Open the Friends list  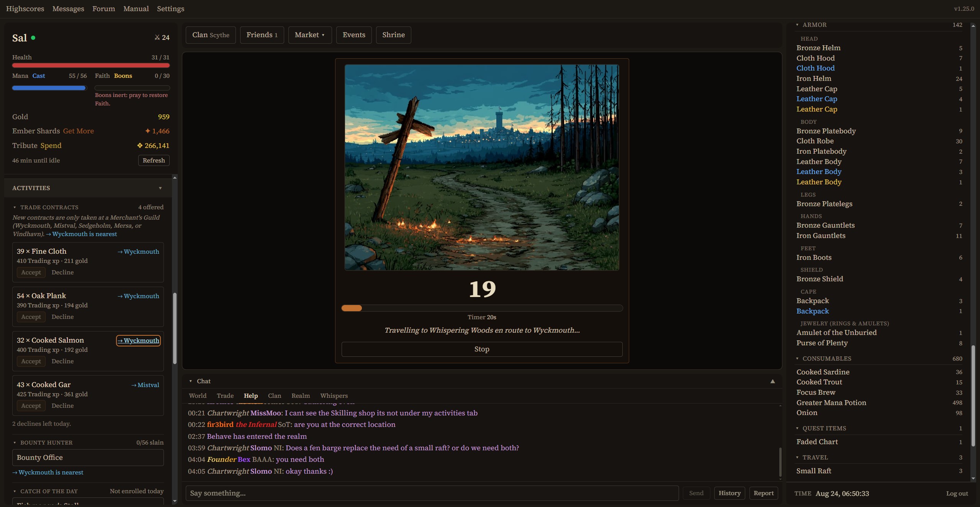262,35
